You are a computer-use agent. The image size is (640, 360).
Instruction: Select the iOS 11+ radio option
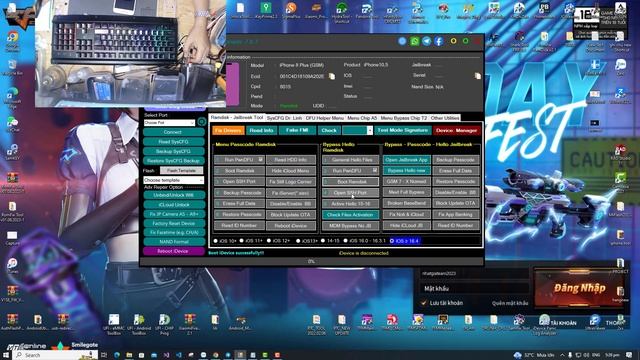(242, 241)
